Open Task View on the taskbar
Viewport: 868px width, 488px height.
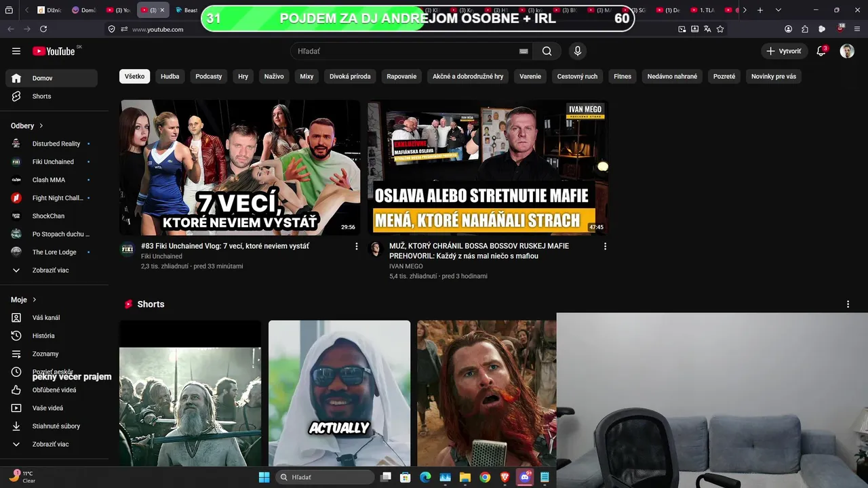[386, 477]
